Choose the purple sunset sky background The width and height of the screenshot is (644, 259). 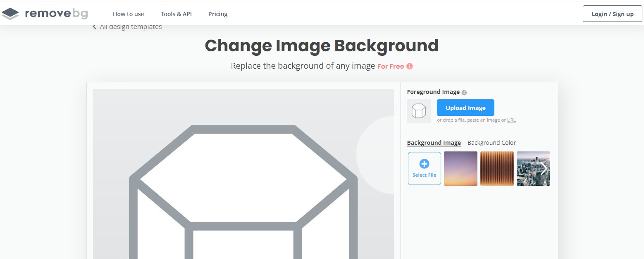click(460, 168)
